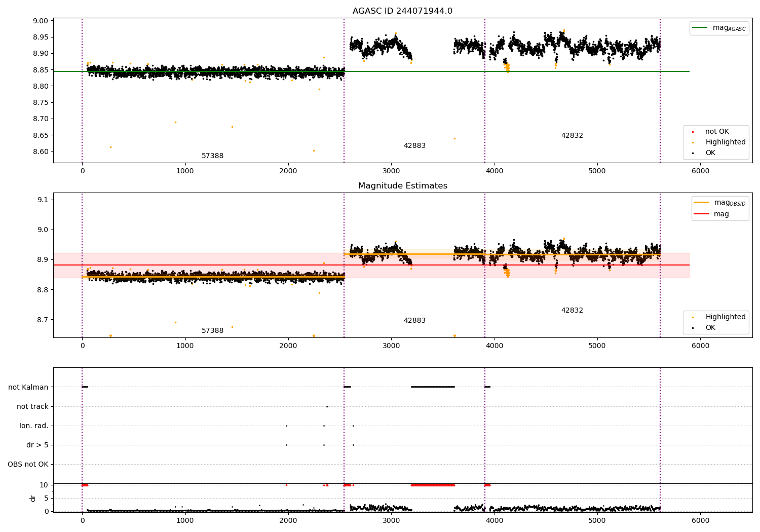Click the 1000 x-tick under the top plot
The image size is (760, 532).
click(x=185, y=171)
